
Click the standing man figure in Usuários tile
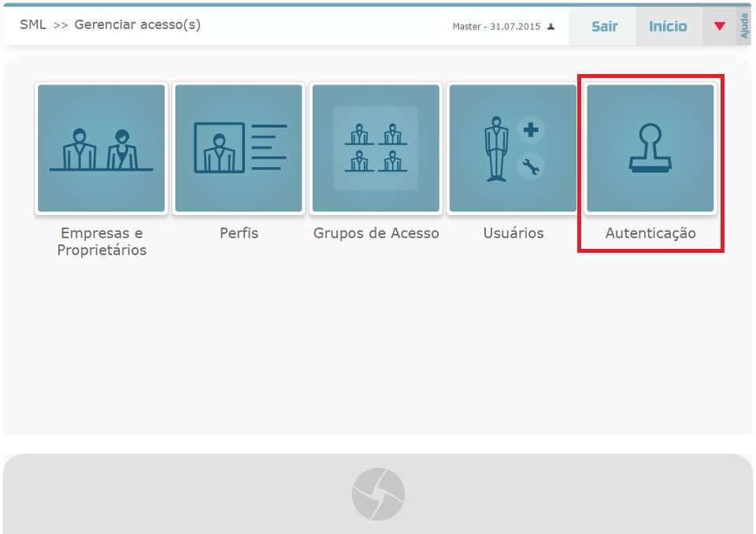(496, 149)
